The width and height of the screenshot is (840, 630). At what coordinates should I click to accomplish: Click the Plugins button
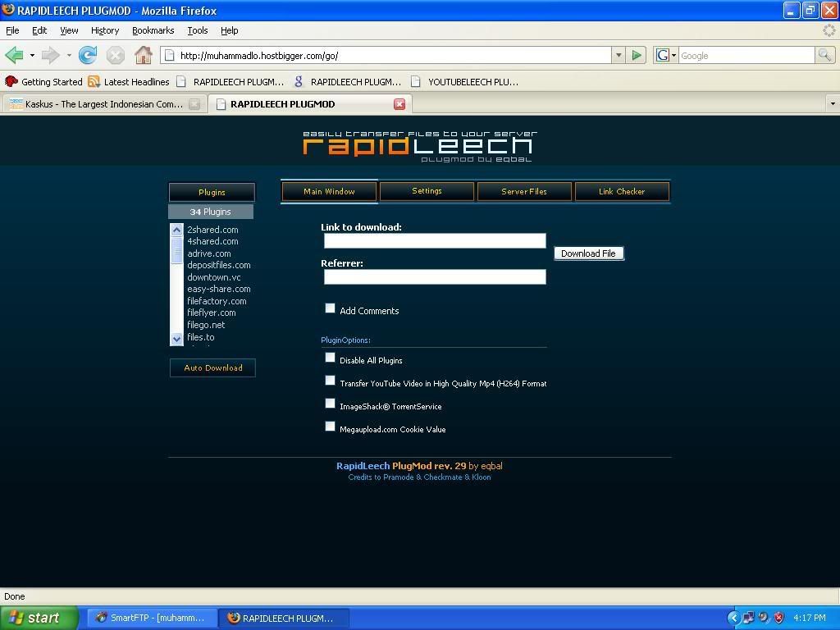coord(212,192)
